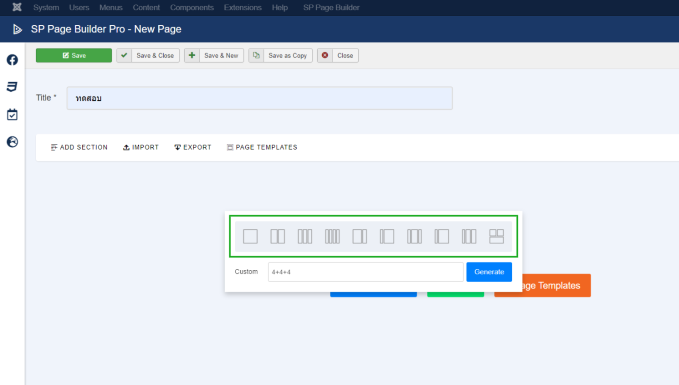This screenshot has height=385, width=679.
Task: Open the Users menu
Action: [x=79, y=7]
